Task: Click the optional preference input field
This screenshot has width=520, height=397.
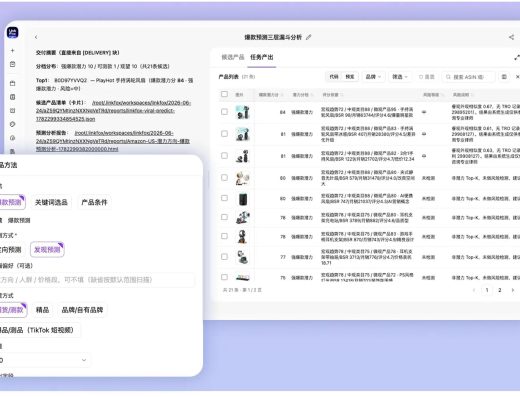Action: coord(97,280)
